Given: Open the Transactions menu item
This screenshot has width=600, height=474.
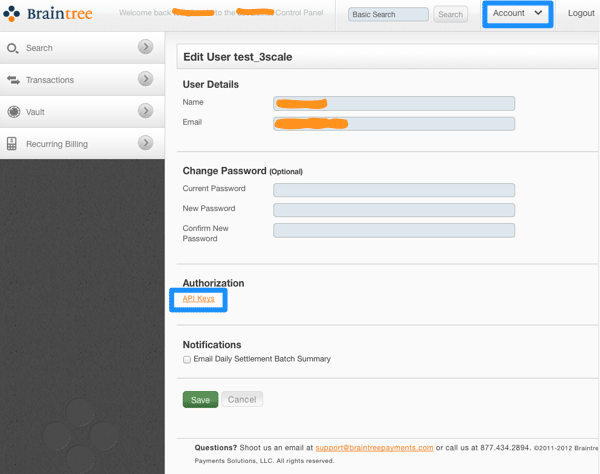Looking at the screenshot, I should tap(50, 80).
